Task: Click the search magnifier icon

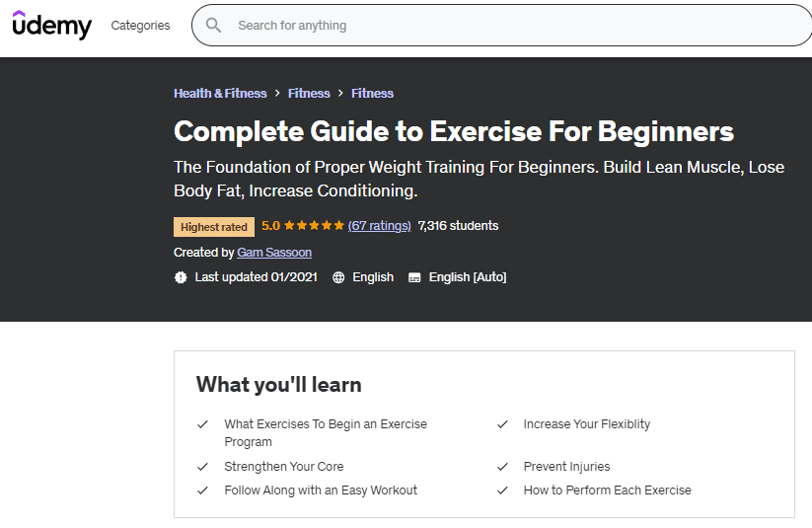Action: click(214, 25)
